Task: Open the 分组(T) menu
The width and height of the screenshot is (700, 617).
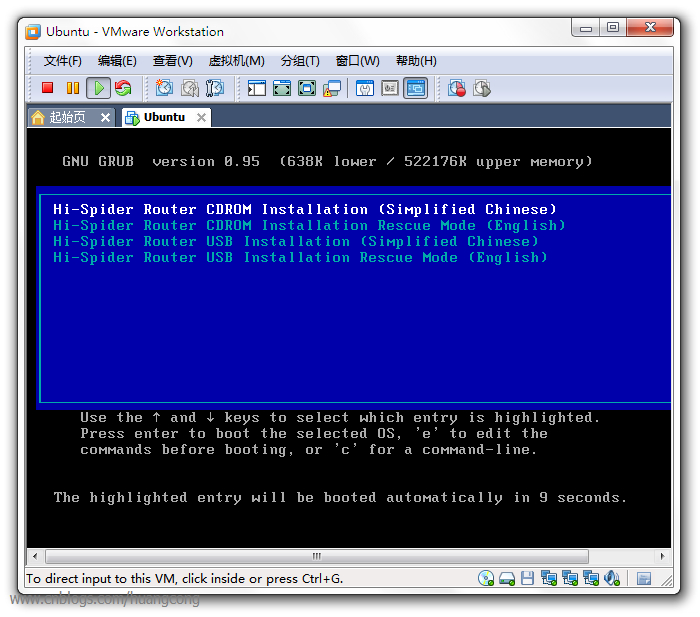Action: [300, 61]
